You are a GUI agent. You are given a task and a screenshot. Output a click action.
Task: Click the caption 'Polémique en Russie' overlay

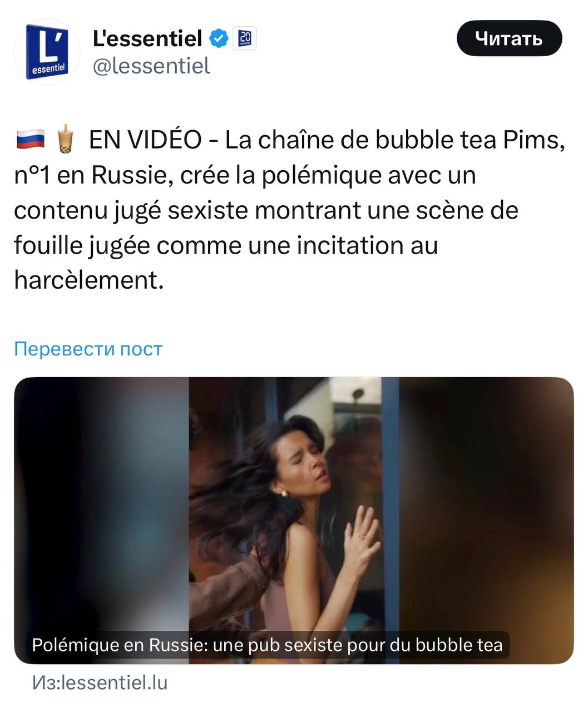[267, 645]
